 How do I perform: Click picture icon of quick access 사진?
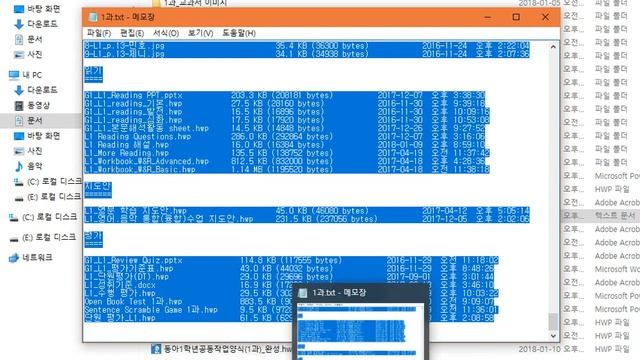pyautogui.click(x=19, y=54)
